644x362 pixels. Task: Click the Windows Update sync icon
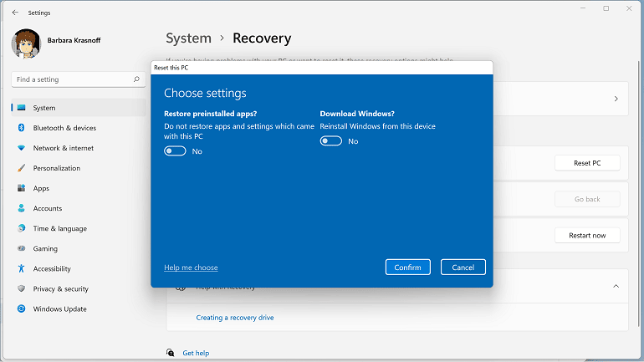pos(22,308)
